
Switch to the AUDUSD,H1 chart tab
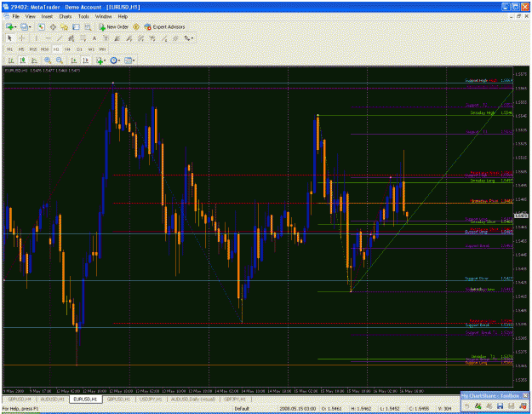pyautogui.click(x=52, y=399)
